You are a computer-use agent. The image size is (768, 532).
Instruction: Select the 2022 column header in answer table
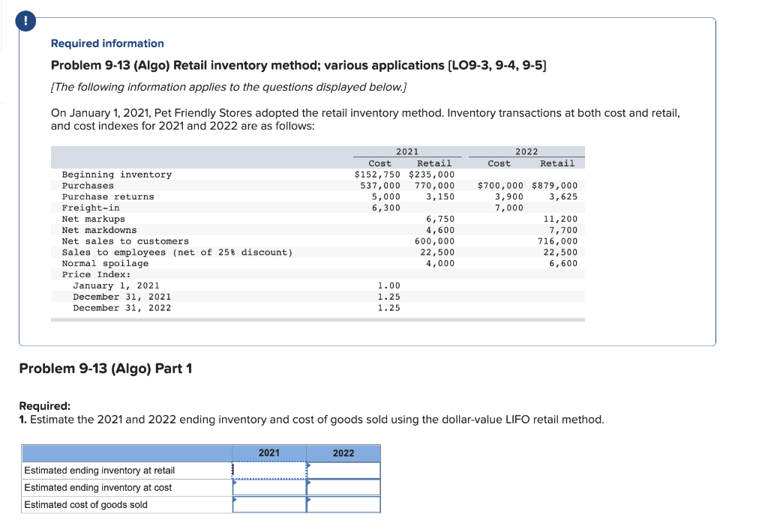click(343, 453)
